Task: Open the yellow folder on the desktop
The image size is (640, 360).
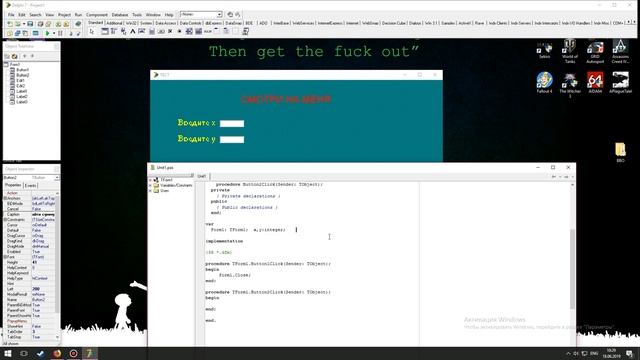Action: tap(620, 151)
